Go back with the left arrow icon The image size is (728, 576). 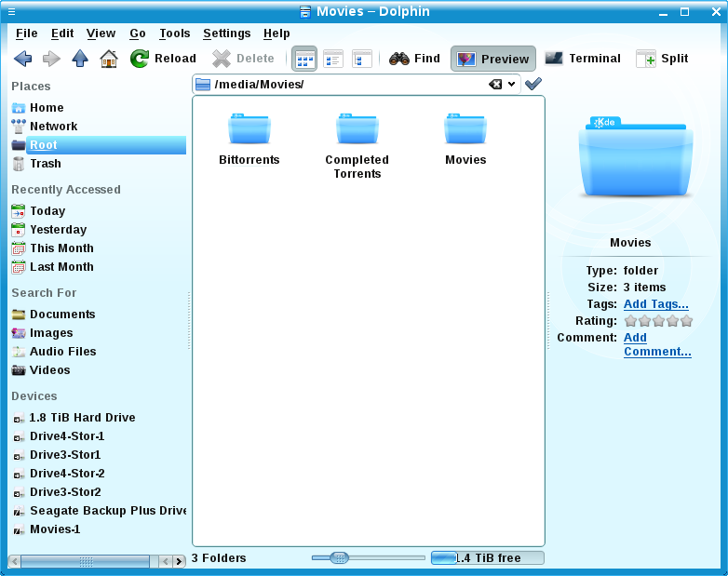tap(23, 59)
